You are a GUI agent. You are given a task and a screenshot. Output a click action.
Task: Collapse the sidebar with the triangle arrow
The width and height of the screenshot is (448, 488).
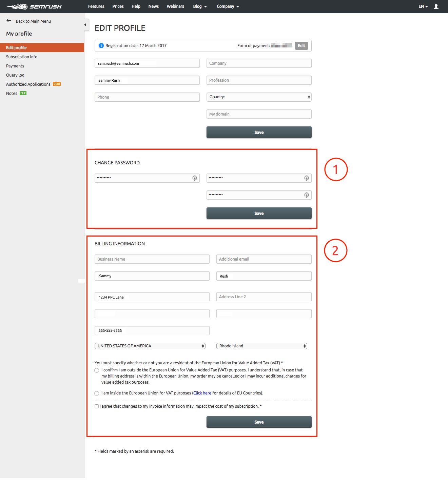pyautogui.click(x=85, y=25)
